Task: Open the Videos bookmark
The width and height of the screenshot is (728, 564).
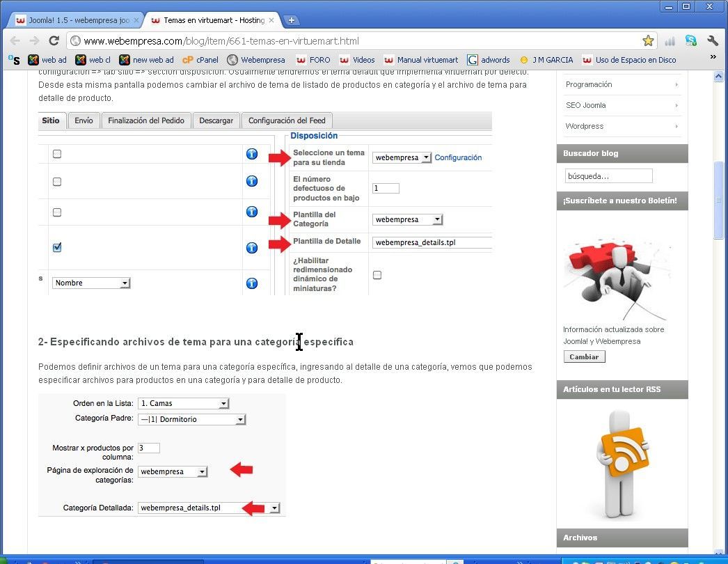Action: point(357,60)
